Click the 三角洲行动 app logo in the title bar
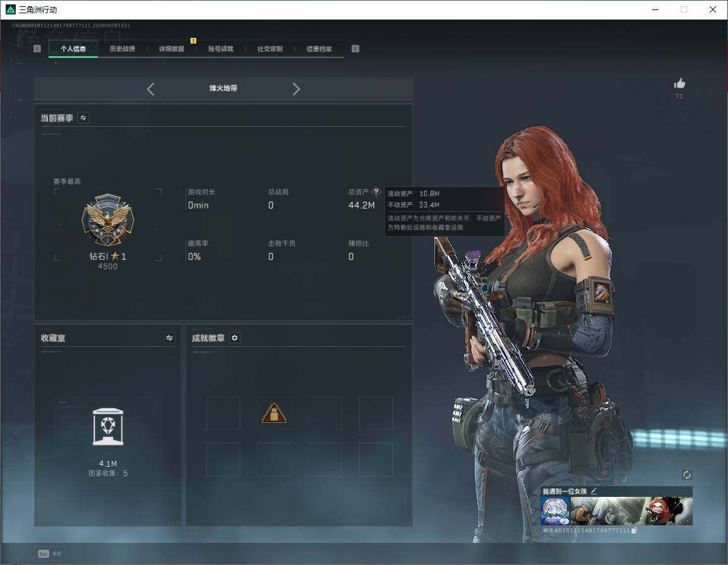Viewport: 728px width, 565px height. click(10, 9)
